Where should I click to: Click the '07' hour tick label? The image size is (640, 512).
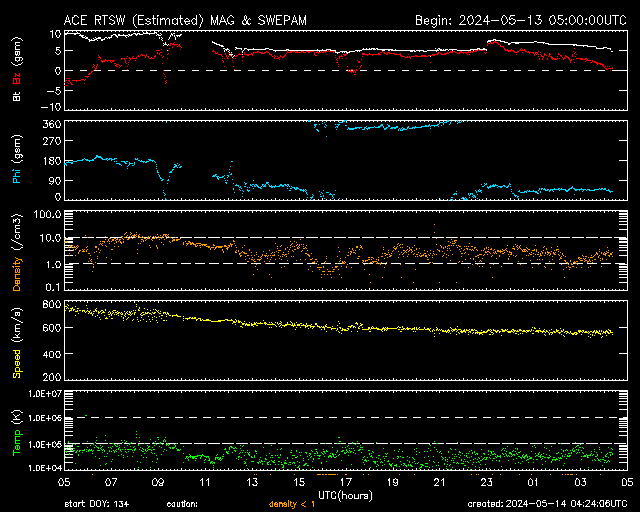[x=111, y=482]
